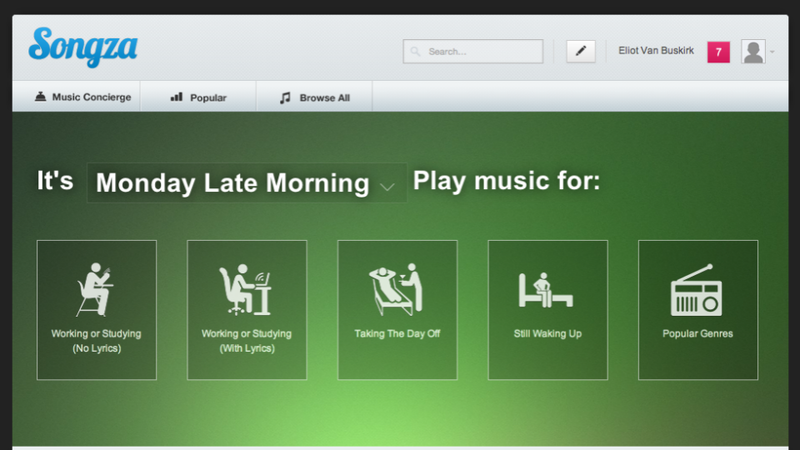The image size is (800, 450).
Task: Switch to the Popular tab
Action: click(x=198, y=97)
